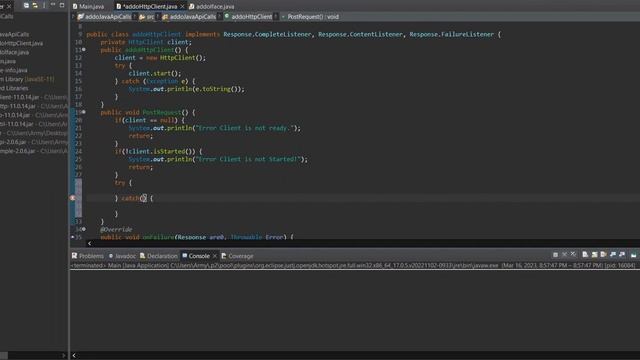This screenshot has width=640, height=360.
Task: Click console horizontal scrollbar left arrow
Action: [x=74, y=356]
